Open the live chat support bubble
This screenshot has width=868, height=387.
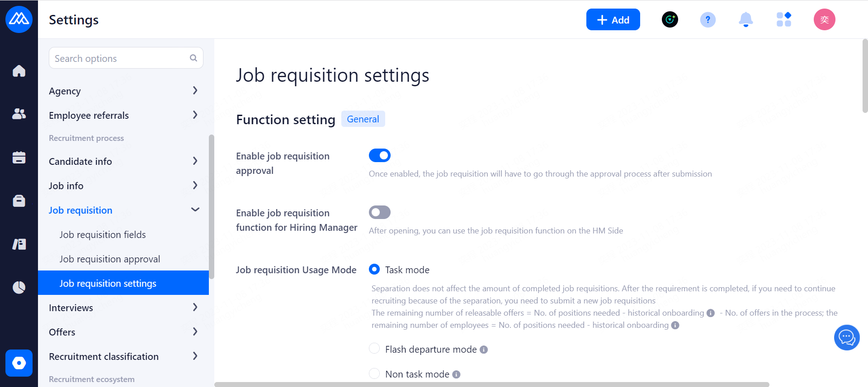(846, 337)
